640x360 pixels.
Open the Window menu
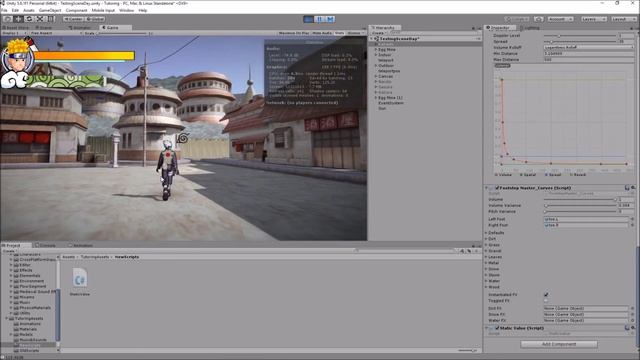(126, 10)
